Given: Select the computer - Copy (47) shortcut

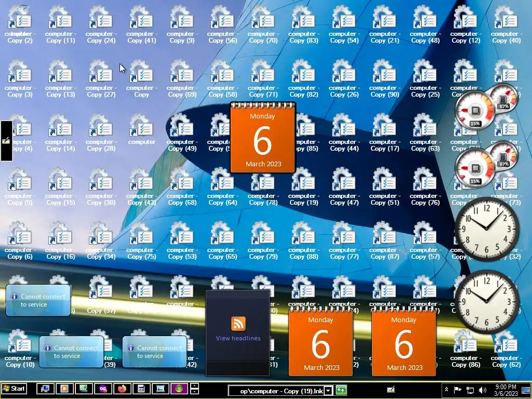Looking at the screenshot, I should coord(344,187).
